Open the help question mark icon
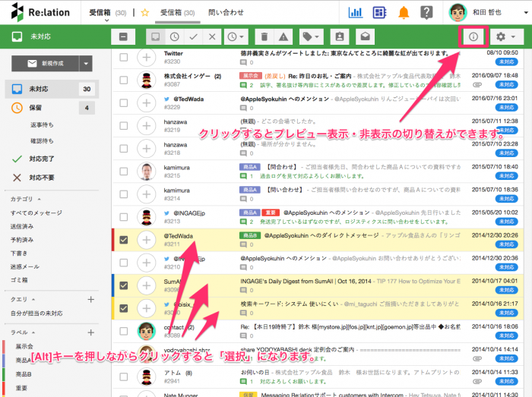532x397 pixels. [x=427, y=13]
